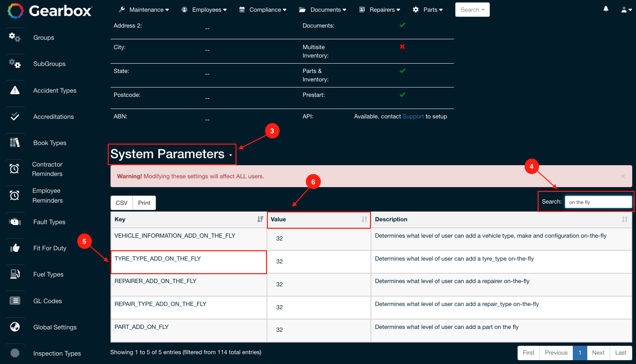Click the Employee Reminders alarm clock icon

coord(15,195)
